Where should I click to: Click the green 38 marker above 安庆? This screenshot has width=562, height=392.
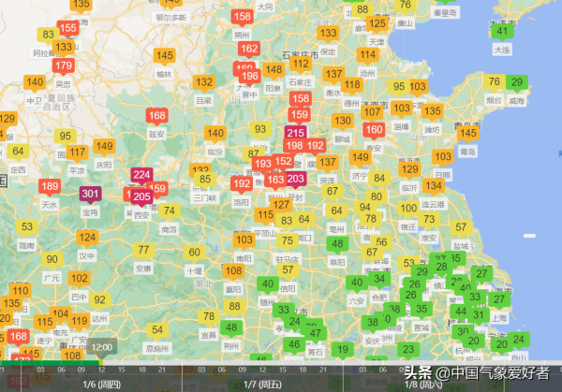[373, 323]
